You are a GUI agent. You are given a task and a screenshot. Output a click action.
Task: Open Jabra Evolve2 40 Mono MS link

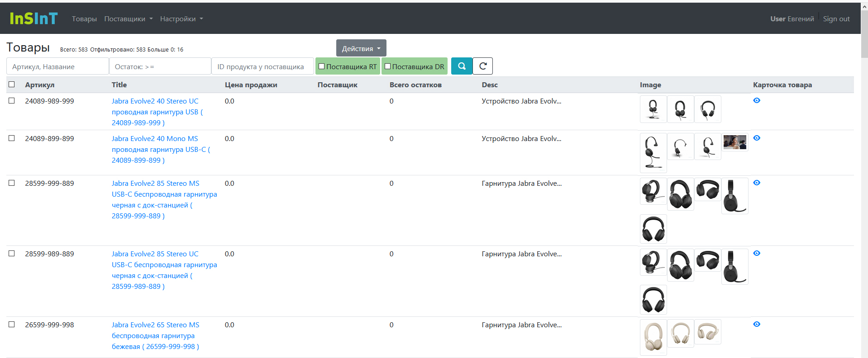click(154, 139)
